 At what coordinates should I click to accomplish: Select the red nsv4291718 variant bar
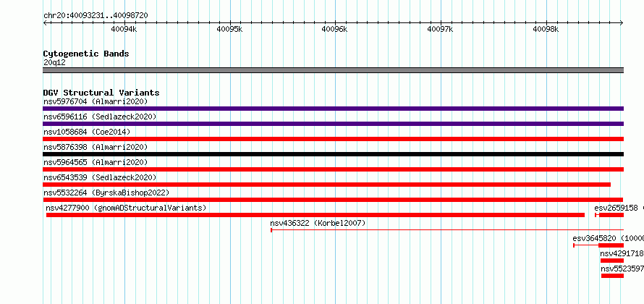click(612, 261)
